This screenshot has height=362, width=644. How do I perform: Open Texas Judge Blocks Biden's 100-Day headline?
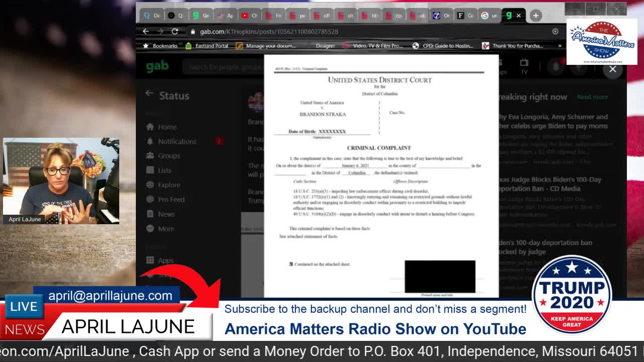(x=549, y=184)
